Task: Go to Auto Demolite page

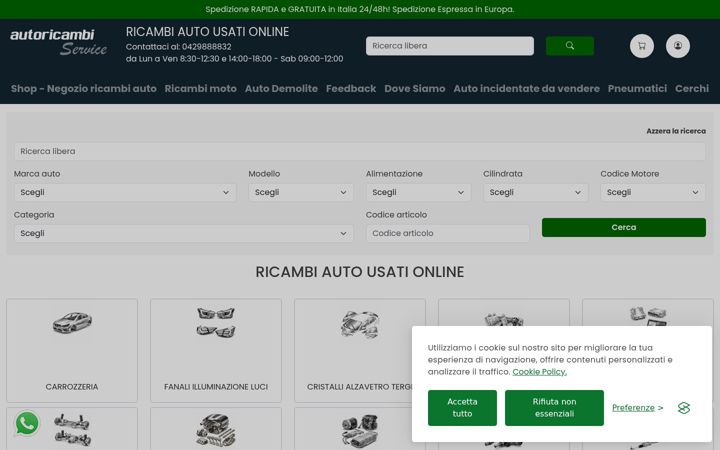Action: [281, 89]
